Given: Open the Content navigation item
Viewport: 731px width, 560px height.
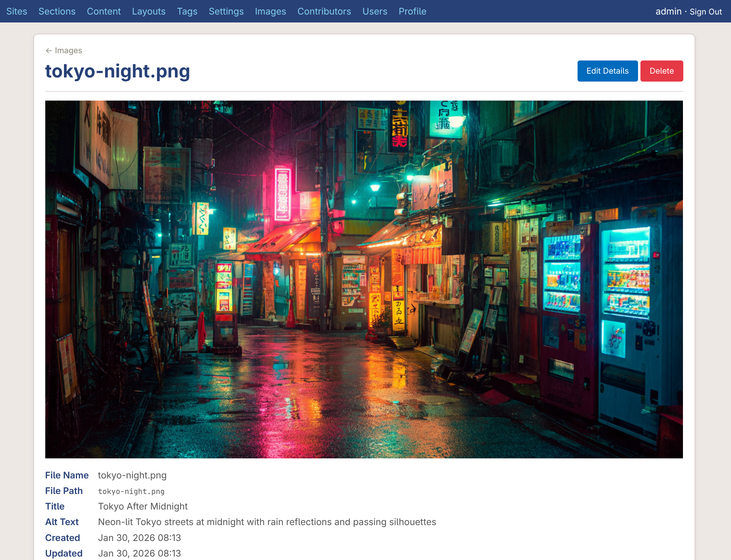Looking at the screenshot, I should pos(104,11).
